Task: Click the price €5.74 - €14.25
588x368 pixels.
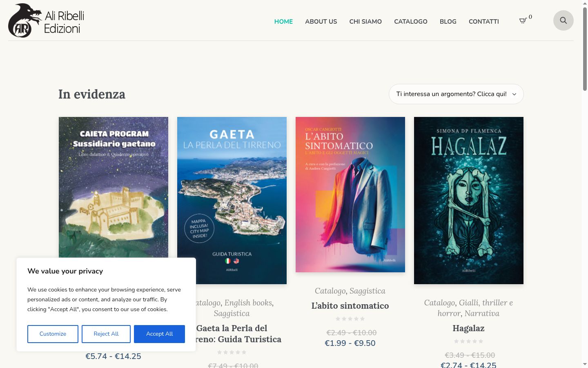Action: 114,356
